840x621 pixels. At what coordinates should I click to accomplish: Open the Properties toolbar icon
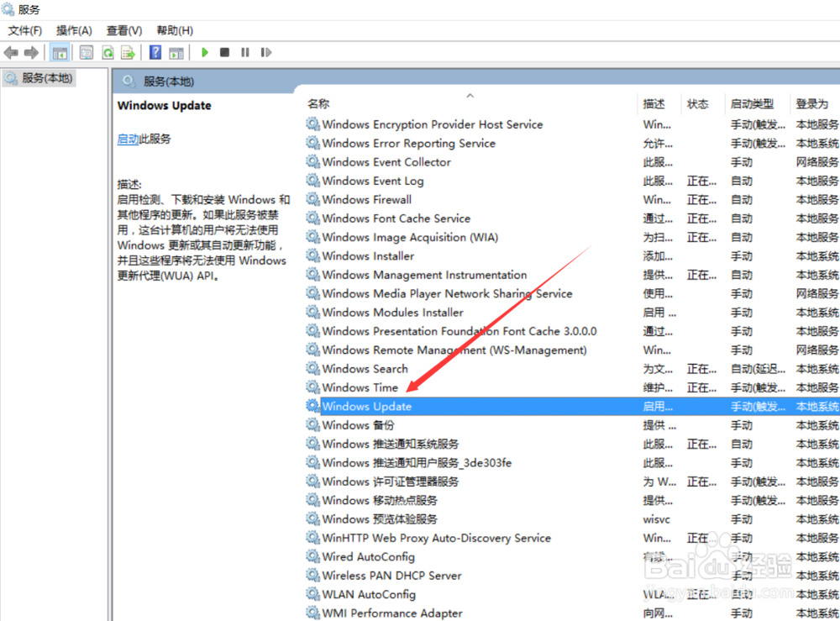coord(87,52)
